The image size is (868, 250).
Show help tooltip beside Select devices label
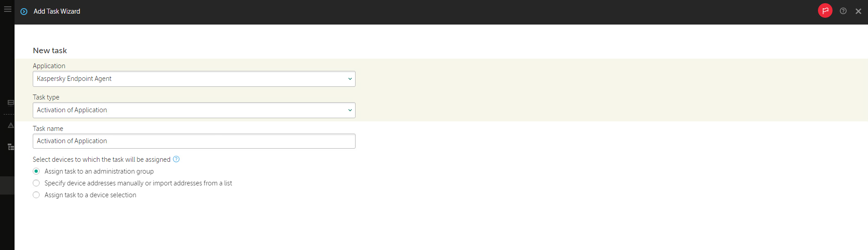(176, 159)
